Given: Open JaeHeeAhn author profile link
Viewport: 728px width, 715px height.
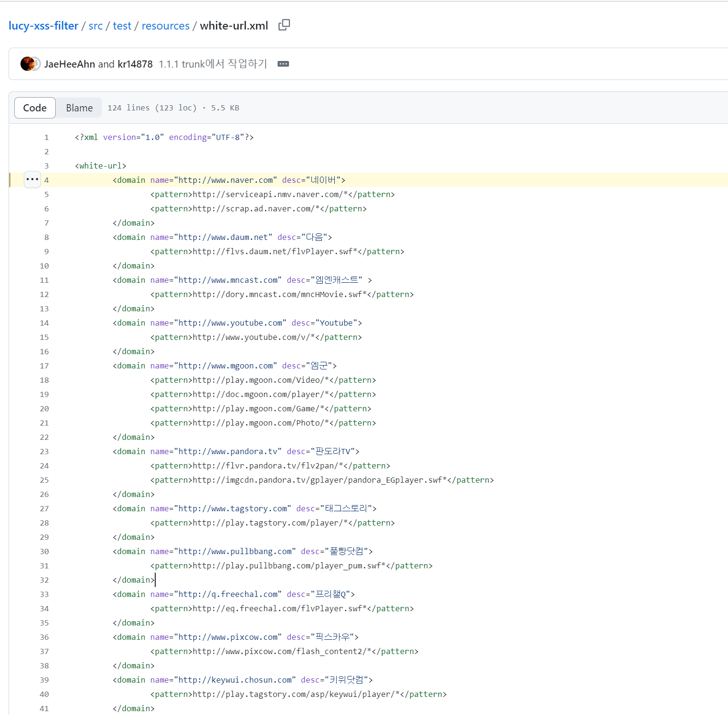Looking at the screenshot, I should click(70, 64).
